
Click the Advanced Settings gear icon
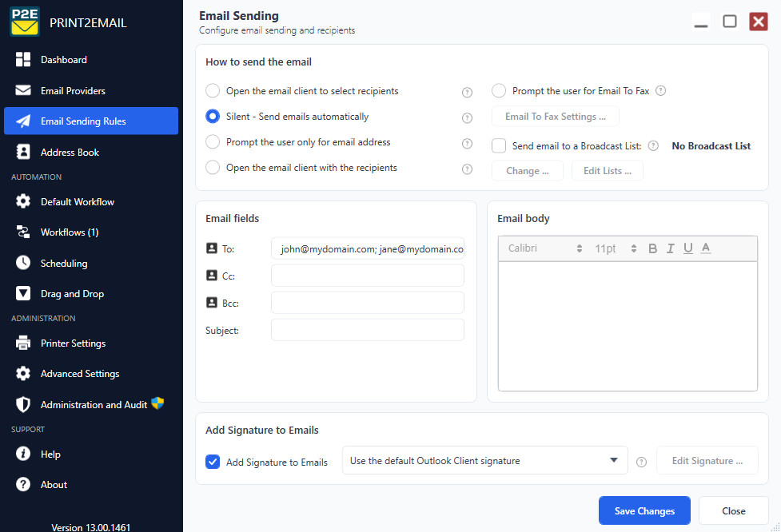tap(23, 373)
